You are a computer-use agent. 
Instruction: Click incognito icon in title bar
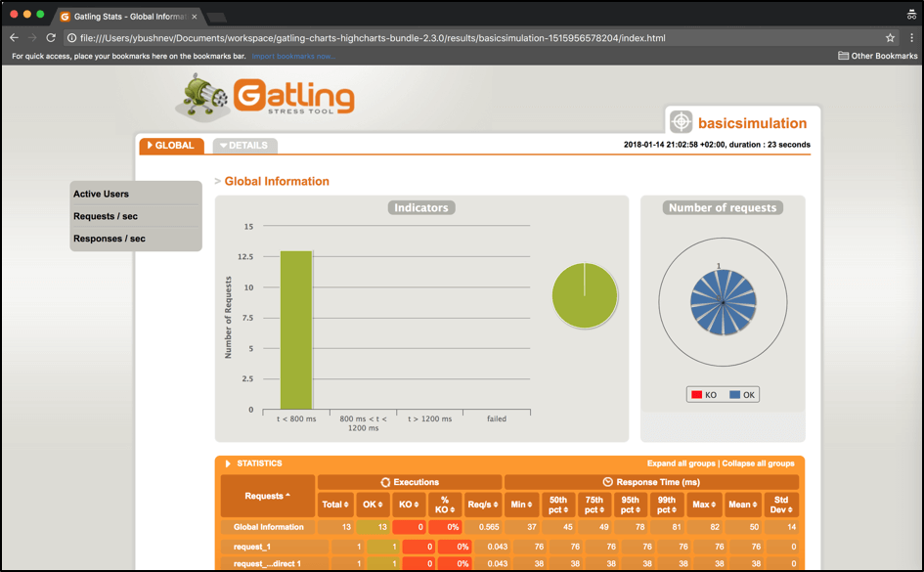[x=911, y=15]
